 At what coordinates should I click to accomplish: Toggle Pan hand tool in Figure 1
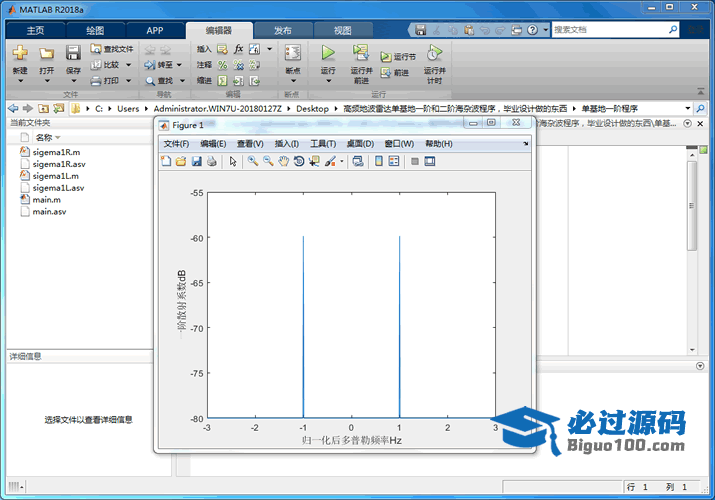tap(284, 161)
